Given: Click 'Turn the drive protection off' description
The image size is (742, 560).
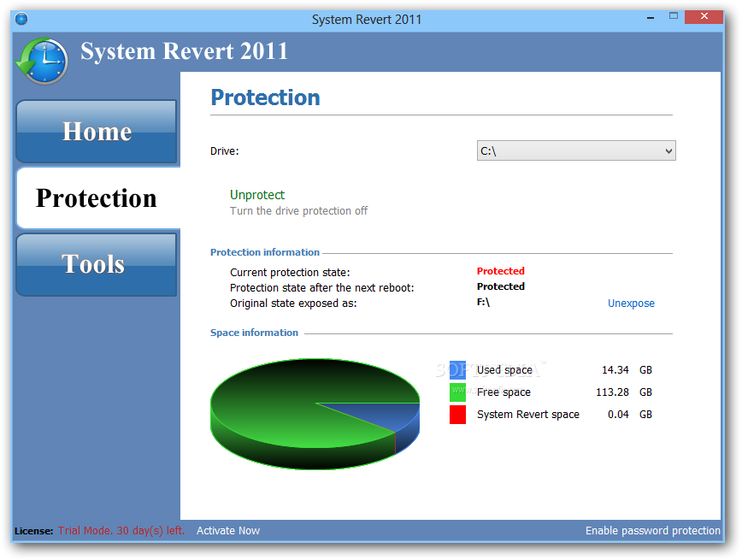Looking at the screenshot, I should (x=298, y=210).
